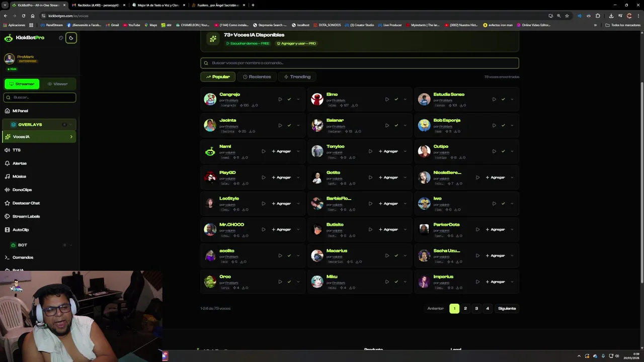Screen dimensions: 644x362
Task: Toggle added checkmark for Orco
Action: pos(289,282)
